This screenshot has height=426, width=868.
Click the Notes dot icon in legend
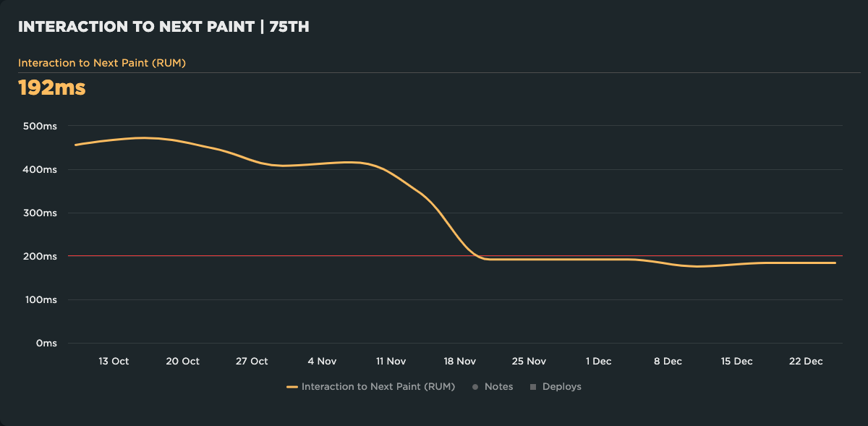coord(477,386)
